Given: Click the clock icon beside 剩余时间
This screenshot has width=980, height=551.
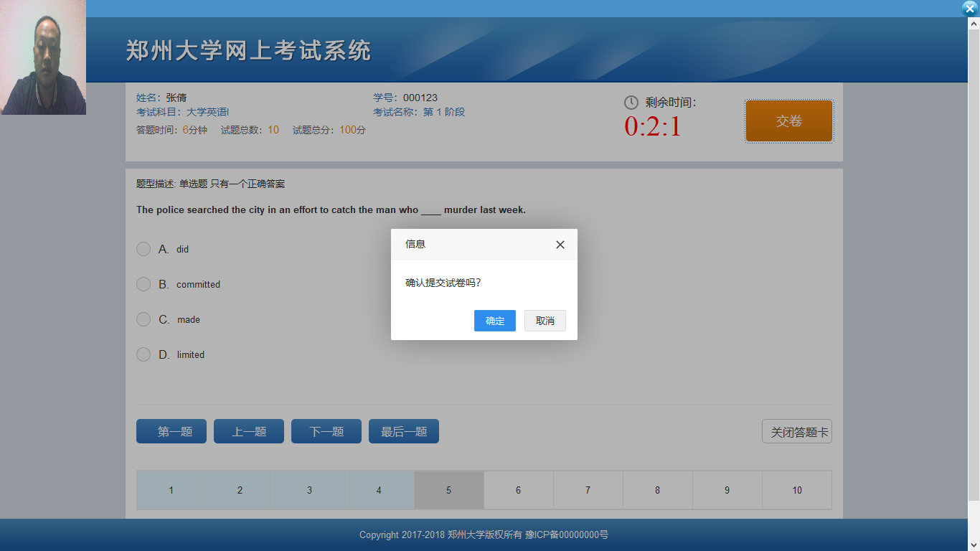Looking at the screenshot, I should click(631, 103).
